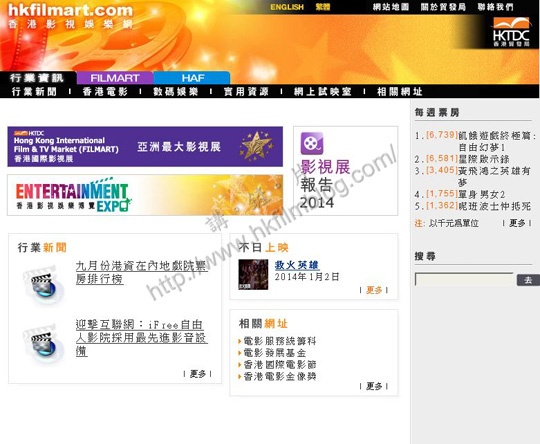Click the Entertainment Expo banner

[145, 195]
